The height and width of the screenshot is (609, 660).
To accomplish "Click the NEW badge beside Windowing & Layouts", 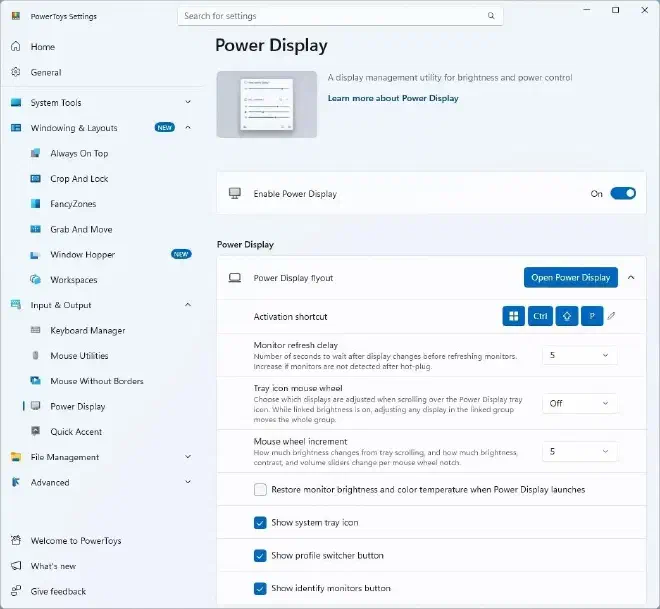I will (165, 128).
